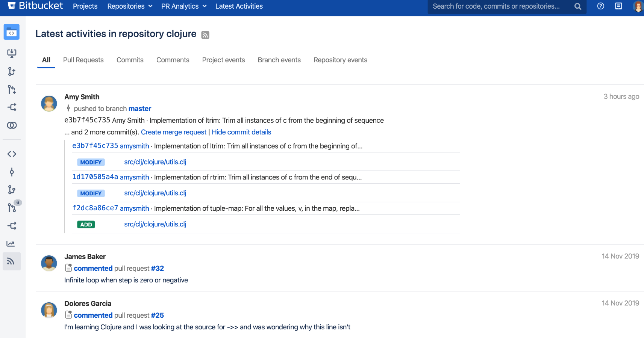This screenshot has width=644, height=338.
Task: Switch to the Commits tab
Action: pos(130,60)
